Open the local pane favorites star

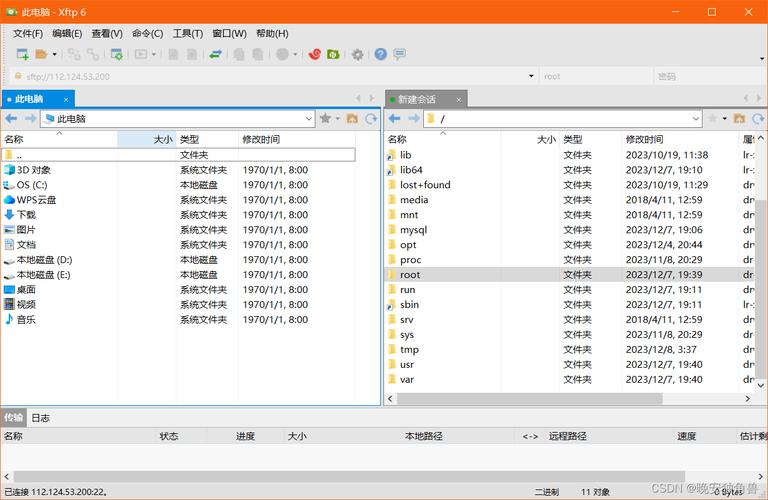[x=325, y=119]
